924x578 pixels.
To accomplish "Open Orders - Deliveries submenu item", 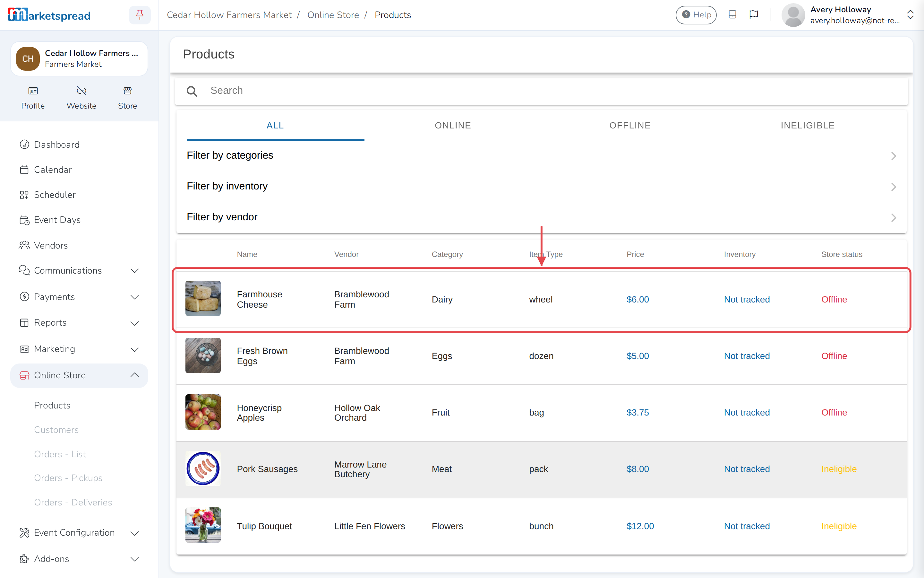I will (x=73, y=502).
